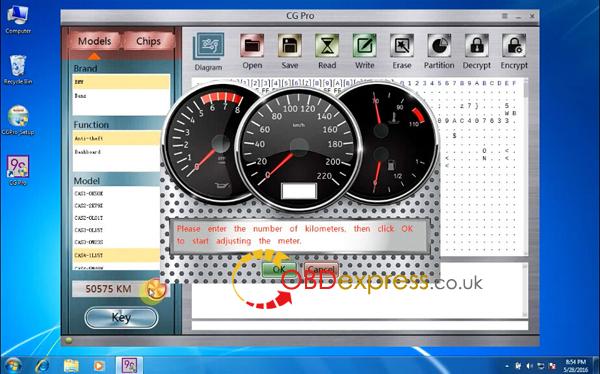Click the Decrypt padlock icon
This screenshot has width=600, height=374.
click(476, 46)
